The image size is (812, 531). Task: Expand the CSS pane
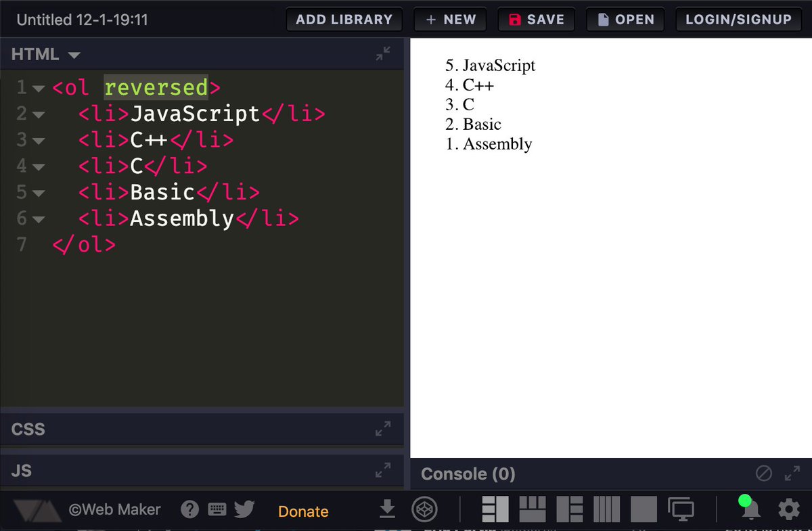tap(384, 429)
